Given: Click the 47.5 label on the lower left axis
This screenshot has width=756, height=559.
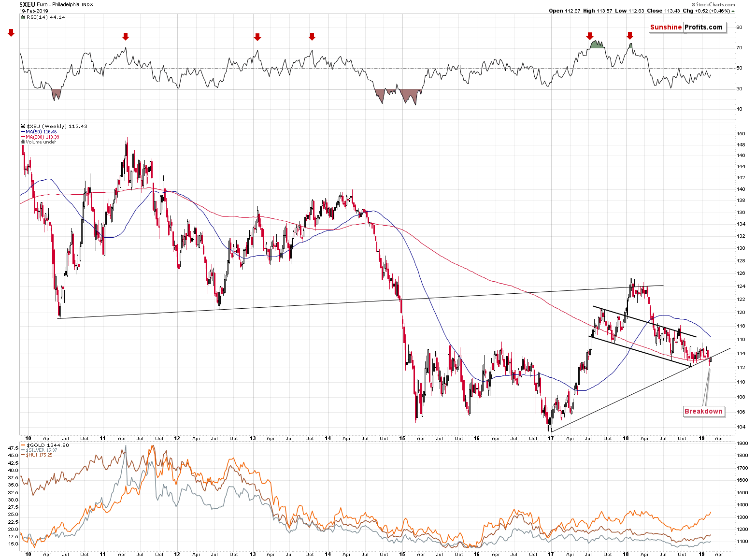Looking at the screenshot, I should (13, 448).
